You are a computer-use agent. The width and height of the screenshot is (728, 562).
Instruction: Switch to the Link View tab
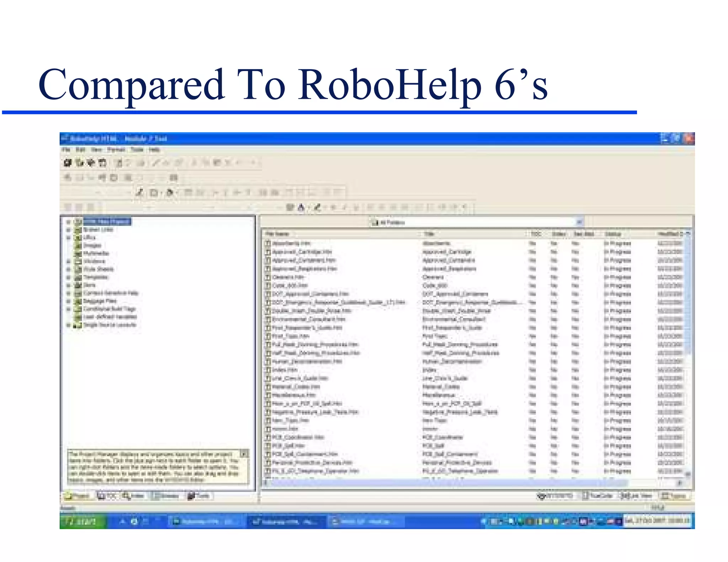637,496
